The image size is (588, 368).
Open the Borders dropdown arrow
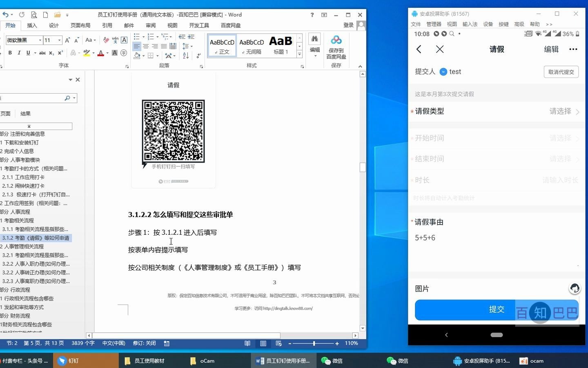pos(158,56)
